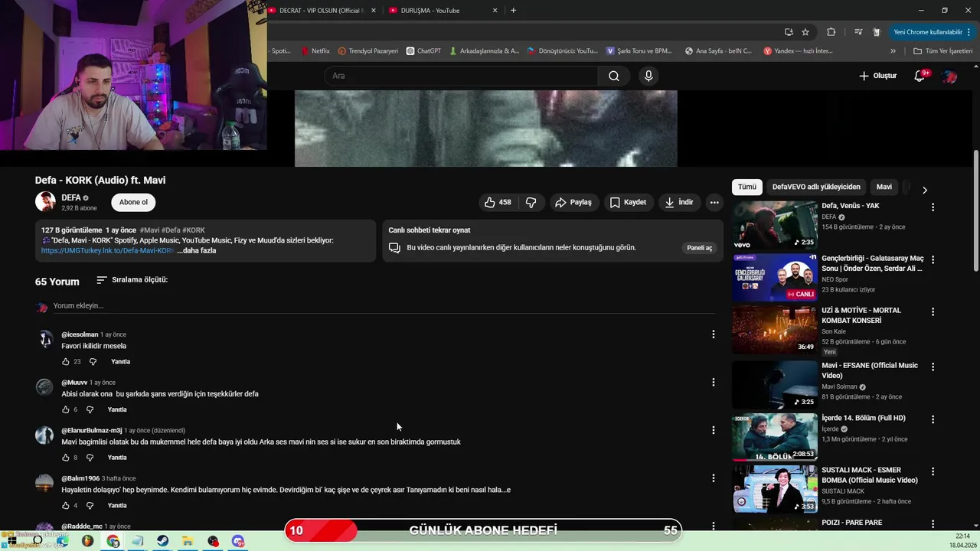Like @ElanurBulmaz-m3j's comment
The image size is (980, 551).
[66, 458]
